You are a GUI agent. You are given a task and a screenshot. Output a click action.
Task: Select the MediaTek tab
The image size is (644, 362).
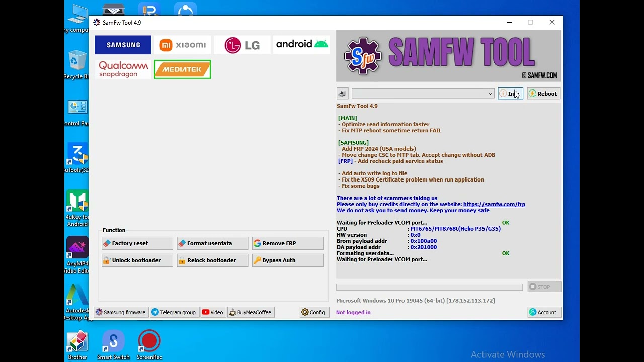coord(182,69)
